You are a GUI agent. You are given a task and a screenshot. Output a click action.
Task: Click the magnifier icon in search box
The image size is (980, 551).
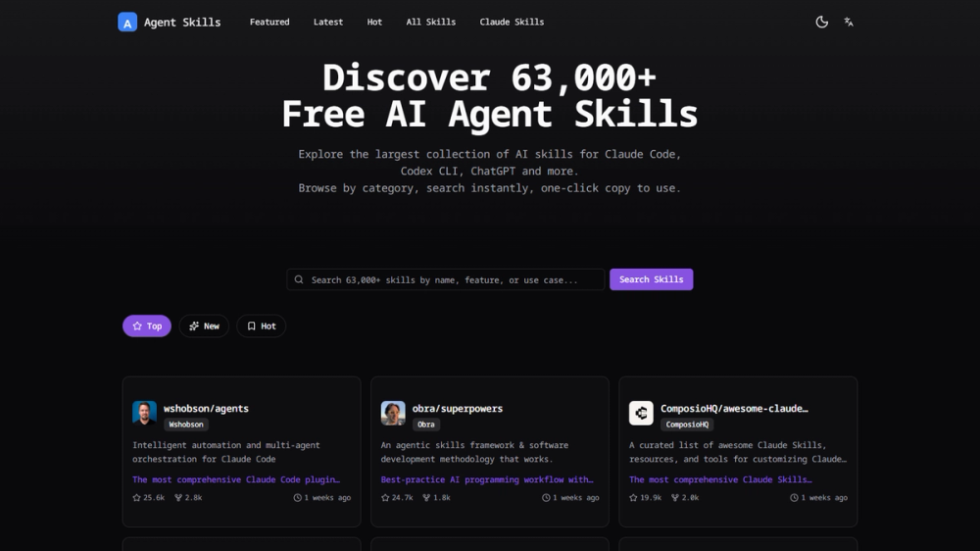point(299,279)
